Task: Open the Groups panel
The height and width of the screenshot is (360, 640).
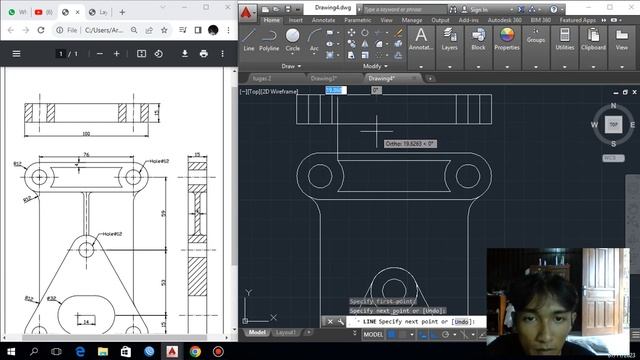Action: click(536, 36)
